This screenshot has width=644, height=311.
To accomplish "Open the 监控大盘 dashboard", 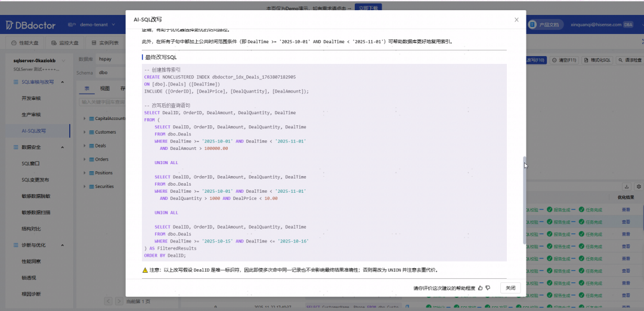I will [x=66, y=43].
